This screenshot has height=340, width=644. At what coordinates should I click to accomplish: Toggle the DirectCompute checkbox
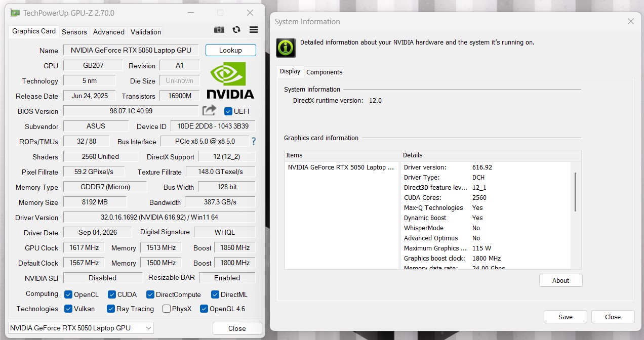[150, 294]
